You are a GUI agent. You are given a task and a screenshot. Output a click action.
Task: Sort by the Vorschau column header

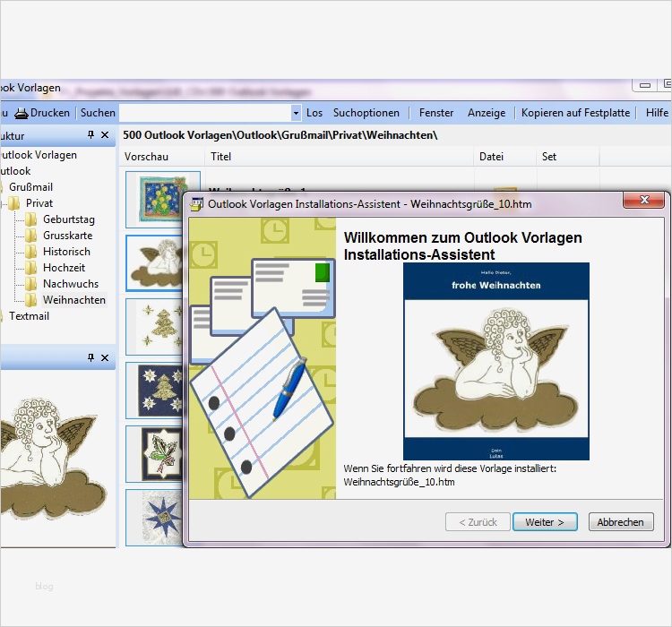pyautogui.click(x=162, y=157)
